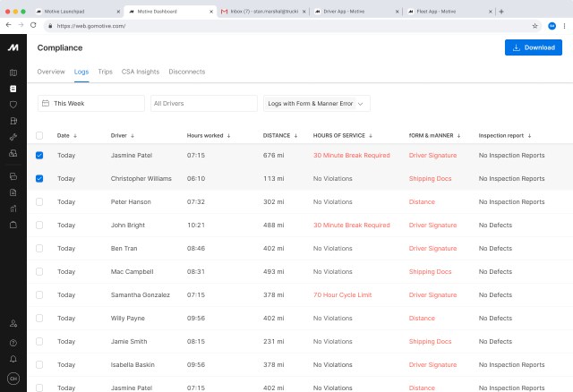This screenshot has height=392, width=573.
Task: Tick the checkbox for Peter Hanson
Action: point(38,201)
